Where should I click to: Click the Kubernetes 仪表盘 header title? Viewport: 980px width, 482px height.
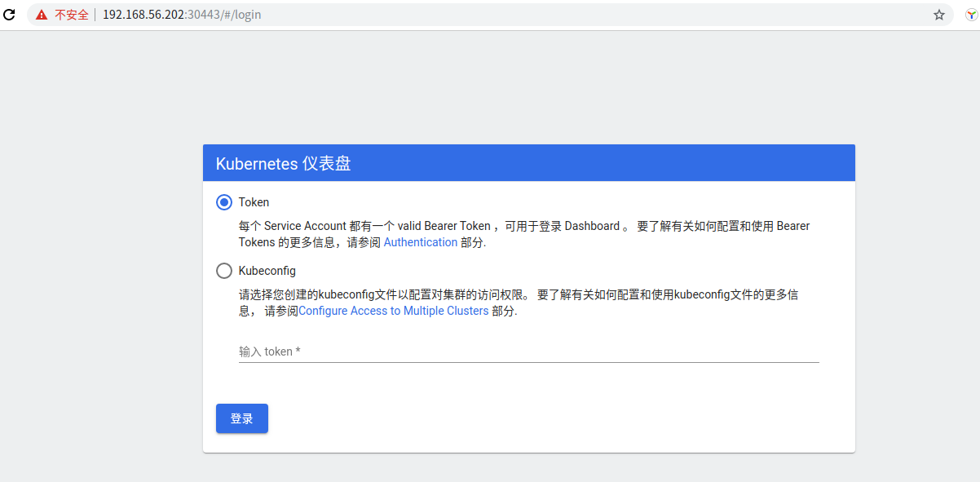pos(284,163)
